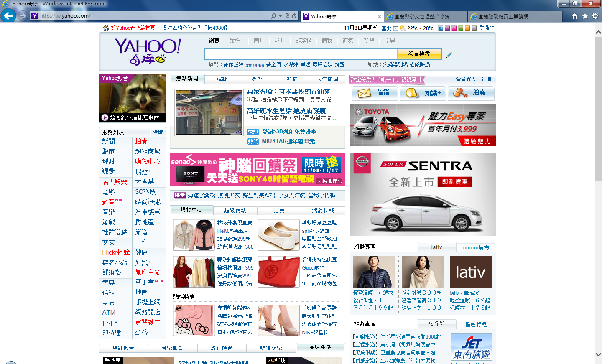Click the magnifier icon on the large 知識+ button
The image size is (602, 364).
(413, 93)
